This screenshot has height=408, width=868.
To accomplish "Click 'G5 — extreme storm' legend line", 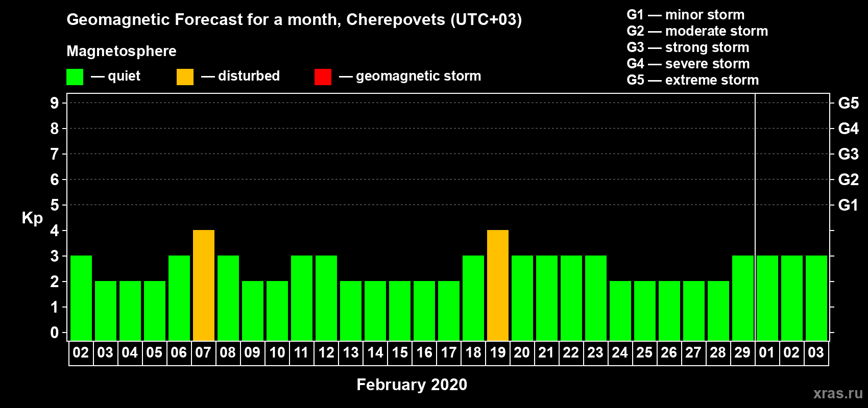I will coord(692,80).
